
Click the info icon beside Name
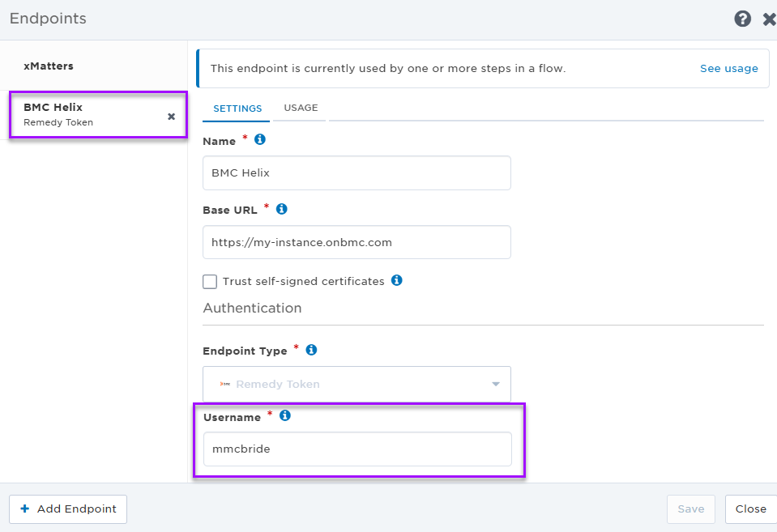[259, 140]
